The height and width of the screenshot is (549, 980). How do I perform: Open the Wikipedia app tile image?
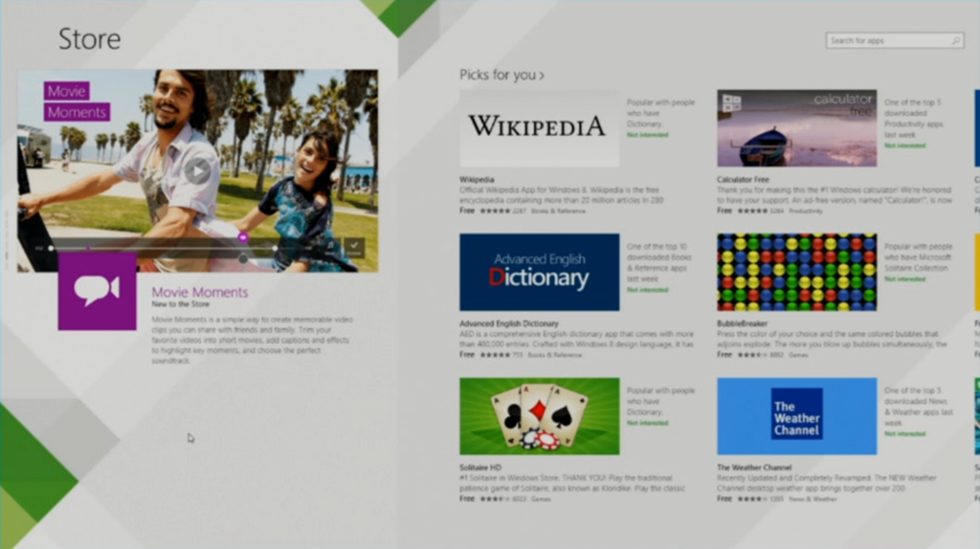coord(540,128)
